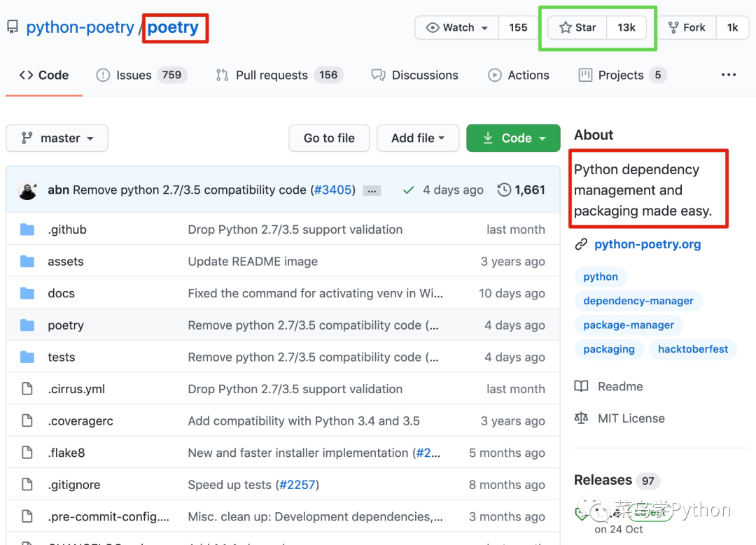Image resolution: width=756 pixels, height=545 pixels.
Task: Open the three-dots overflow menu in tab bar
Action: (x=729, y=75)
